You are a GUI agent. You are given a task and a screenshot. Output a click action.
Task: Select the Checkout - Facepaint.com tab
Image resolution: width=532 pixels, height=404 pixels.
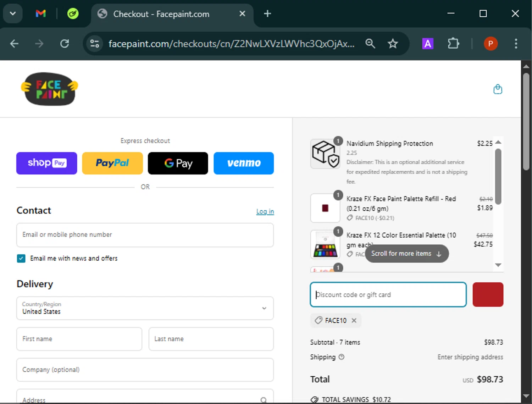[172, 14]
